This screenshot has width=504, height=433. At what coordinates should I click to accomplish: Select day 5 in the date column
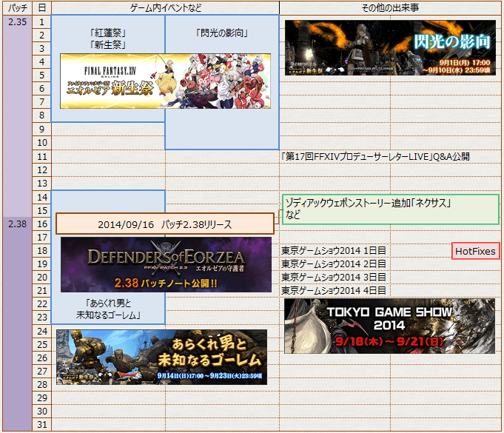coord(41,75)
